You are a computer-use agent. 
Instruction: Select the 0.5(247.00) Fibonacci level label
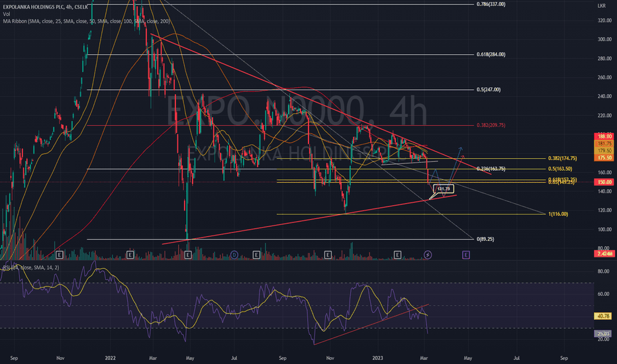click(x=489, y=90)
